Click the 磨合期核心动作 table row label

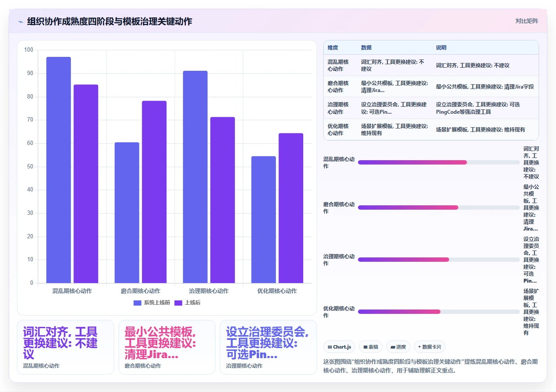tap(338, 86)
